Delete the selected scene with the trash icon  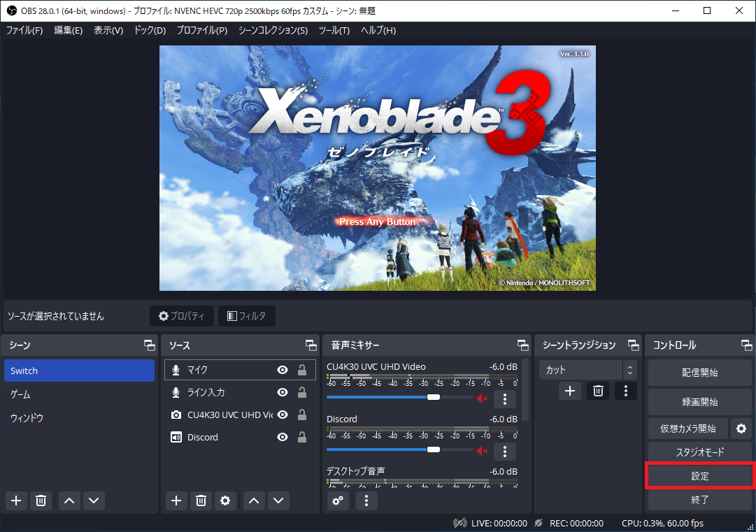pyautogui.click(x=41, y=501)
